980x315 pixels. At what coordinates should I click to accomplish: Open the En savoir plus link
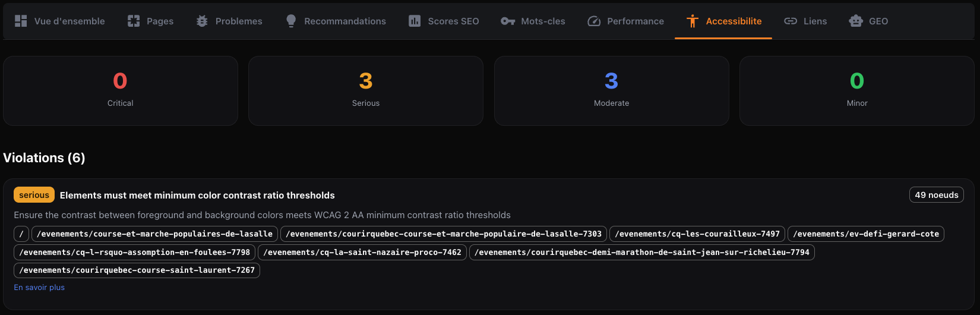coord(39,288)
